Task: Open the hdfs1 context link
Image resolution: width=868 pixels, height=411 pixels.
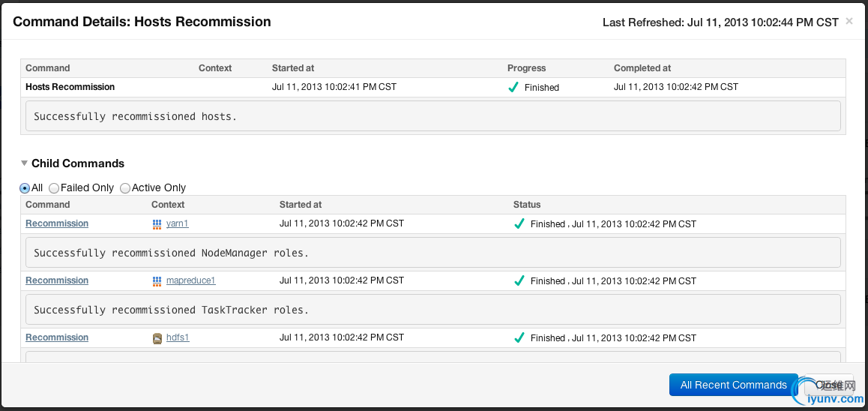Action: pyautogui.click(x=178, y=337)
